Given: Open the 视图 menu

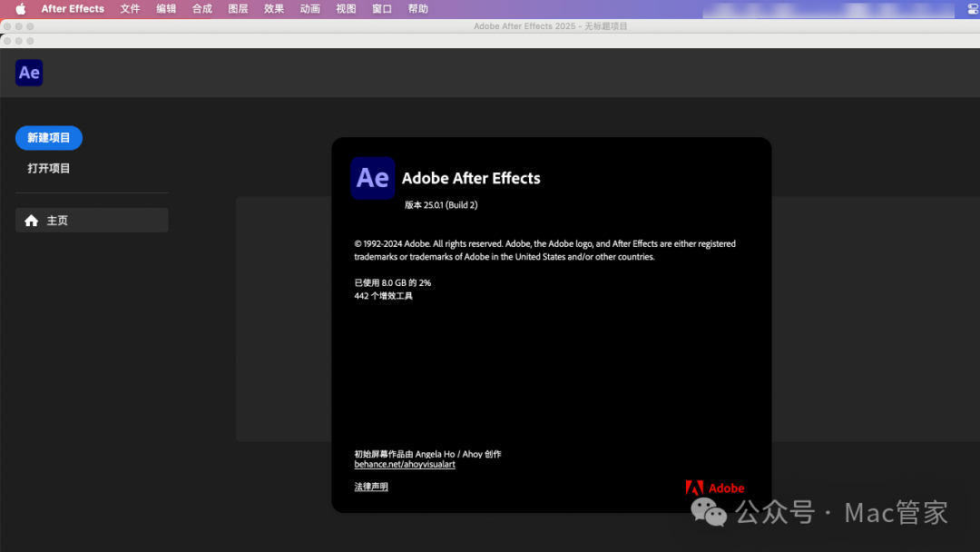Looking at the screenshot, I should [346, 9].
